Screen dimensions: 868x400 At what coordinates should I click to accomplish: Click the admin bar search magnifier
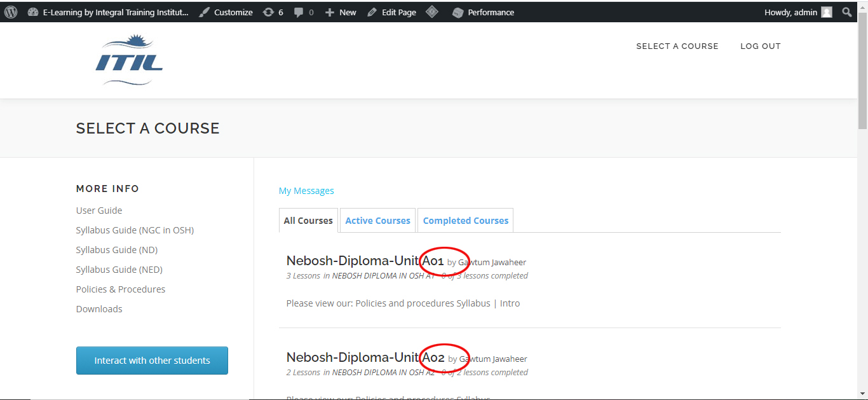[847, 12]
